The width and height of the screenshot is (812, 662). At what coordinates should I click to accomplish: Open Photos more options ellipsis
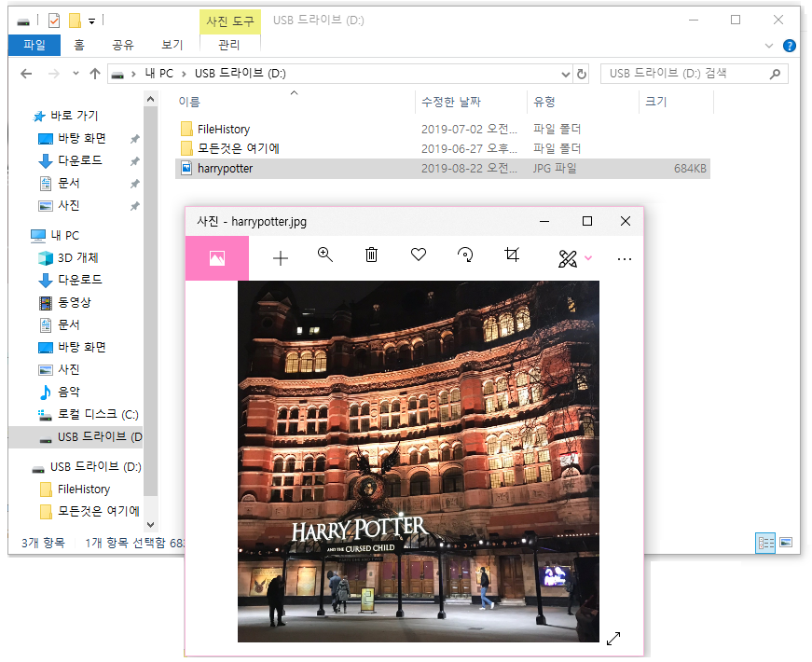[x=625, y=258]
